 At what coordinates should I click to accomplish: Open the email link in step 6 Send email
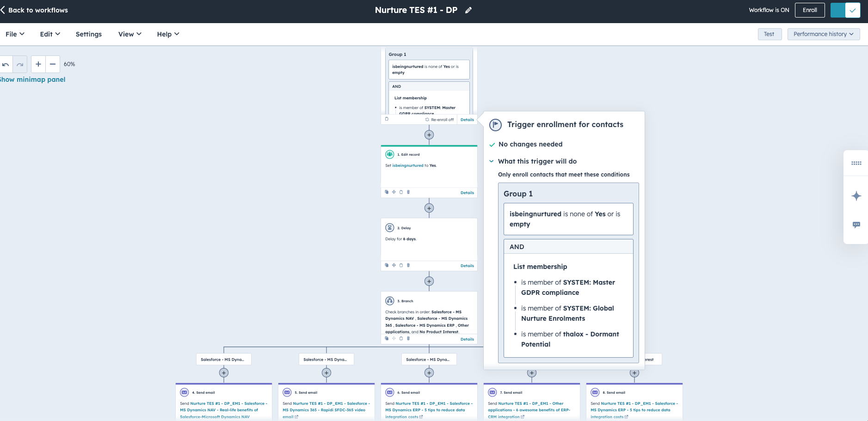(429, 410)
